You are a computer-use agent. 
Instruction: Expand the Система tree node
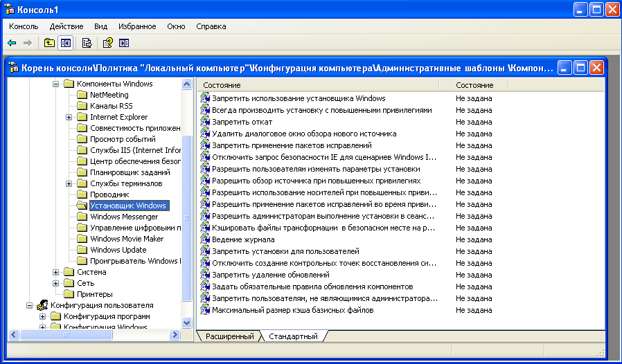tap(55, 272)
